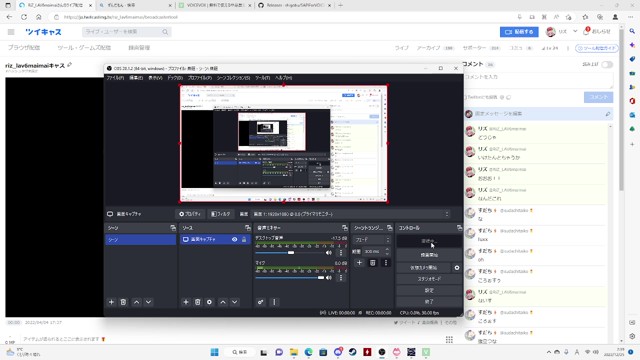Switch to the recording management tab
Image resolution: width=640 pixels, height=360 pixels.
[x=139, y=48]
